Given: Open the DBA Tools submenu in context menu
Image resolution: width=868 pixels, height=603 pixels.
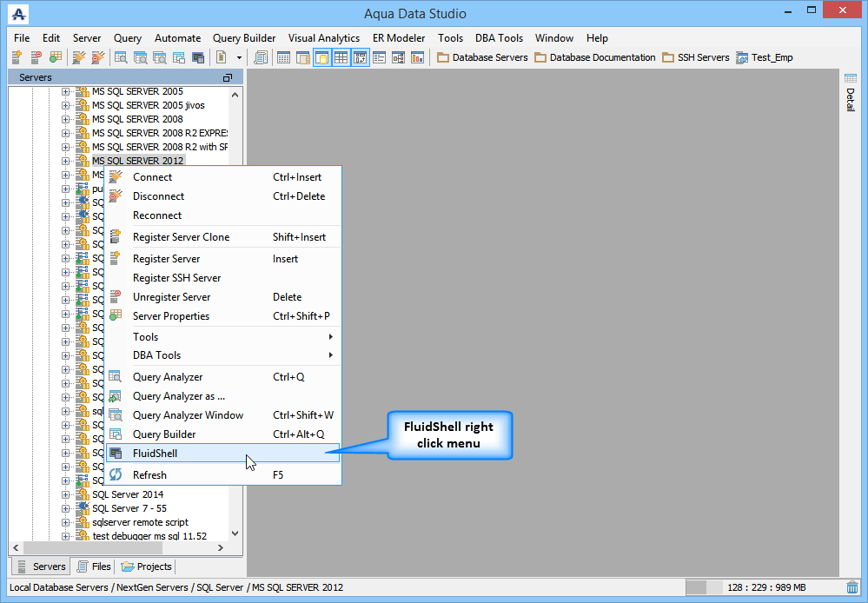Looking at the screenshot, I should (x=223, y=355).
